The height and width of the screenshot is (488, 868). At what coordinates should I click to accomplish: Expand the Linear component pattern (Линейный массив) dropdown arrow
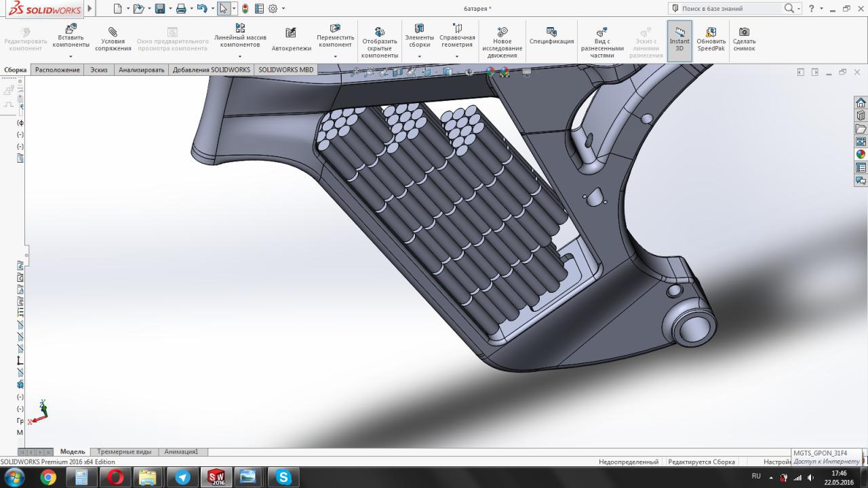coord(240,56)
